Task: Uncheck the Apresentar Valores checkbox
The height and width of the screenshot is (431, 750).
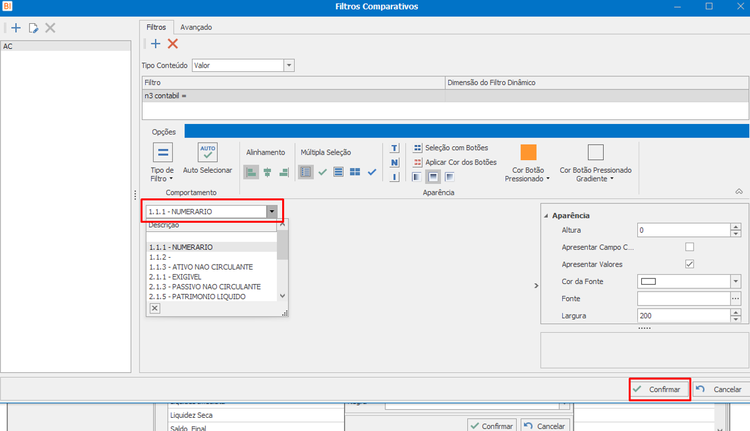Action: point(689,264)
